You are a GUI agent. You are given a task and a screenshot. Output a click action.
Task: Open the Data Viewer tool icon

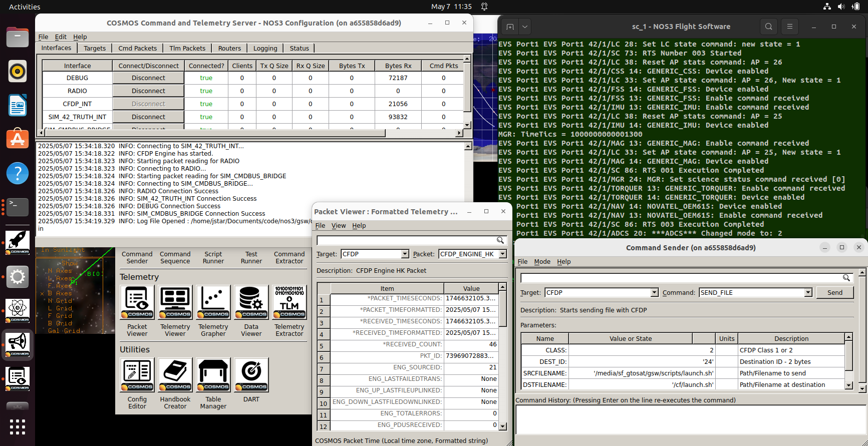tap(251, 302)
